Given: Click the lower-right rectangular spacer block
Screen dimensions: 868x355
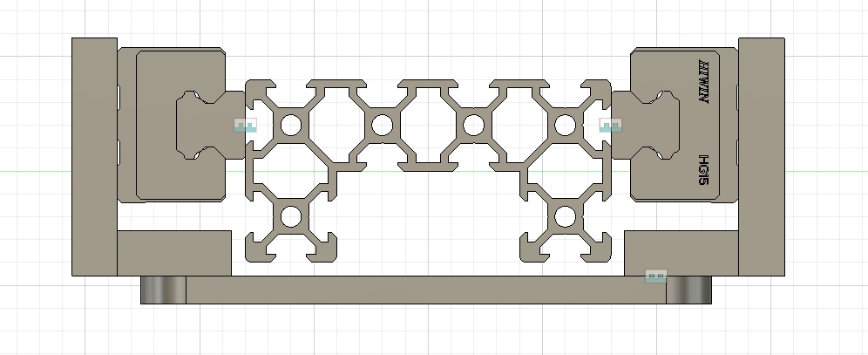Looking at the screenshot, I should pos(682,252).
